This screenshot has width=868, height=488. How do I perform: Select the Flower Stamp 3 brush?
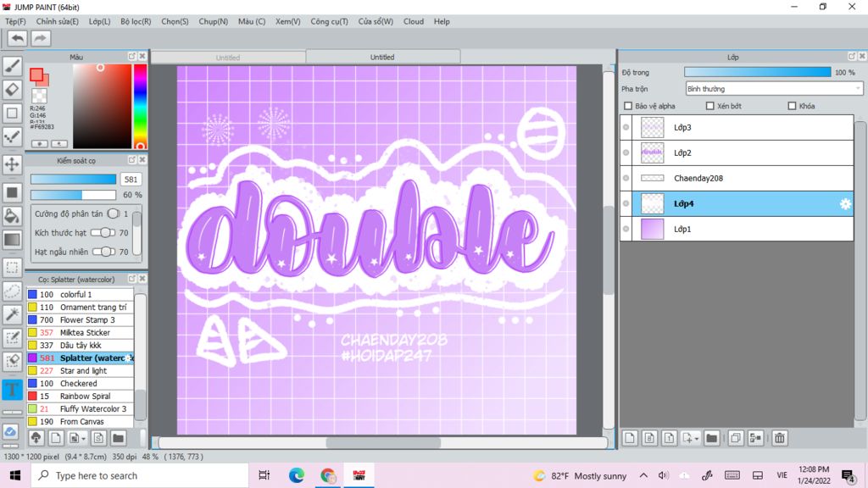pos(81,319)
